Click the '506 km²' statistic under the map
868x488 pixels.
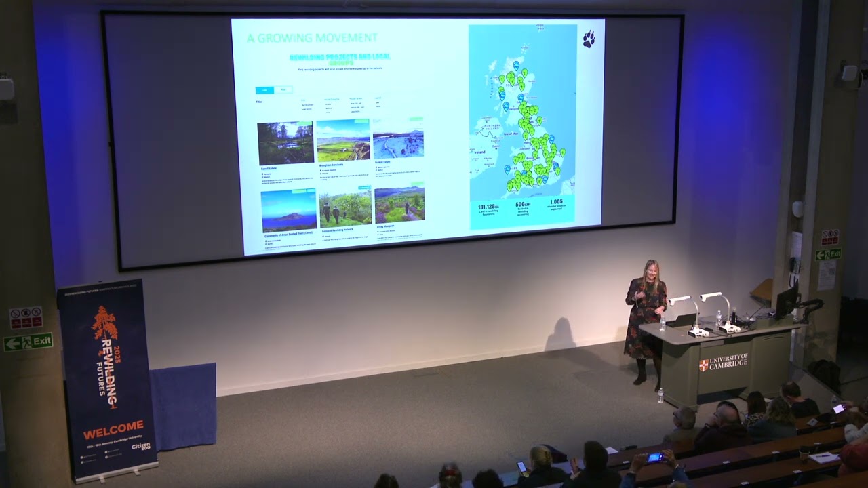[523, 205]
